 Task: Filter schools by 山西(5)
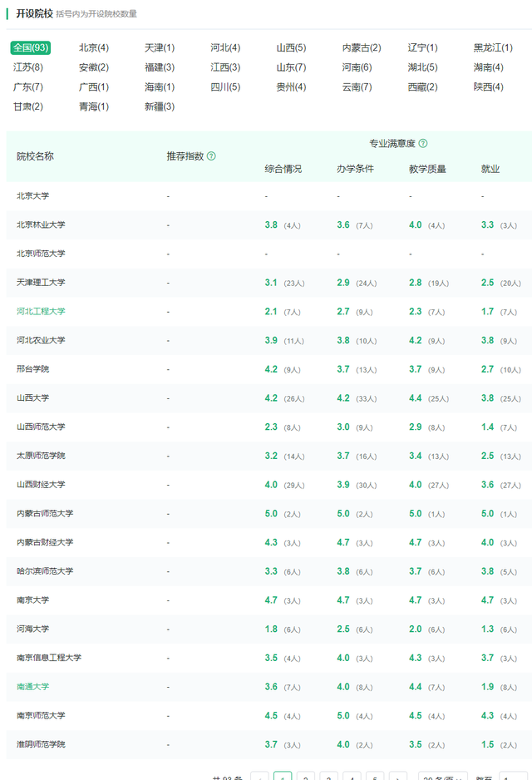pos(292,47)
